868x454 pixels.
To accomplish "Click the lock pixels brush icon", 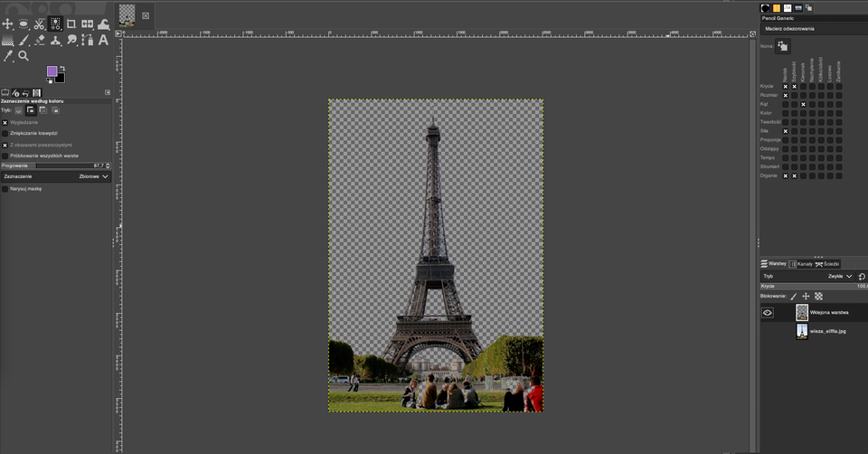I will pos(794,296).
